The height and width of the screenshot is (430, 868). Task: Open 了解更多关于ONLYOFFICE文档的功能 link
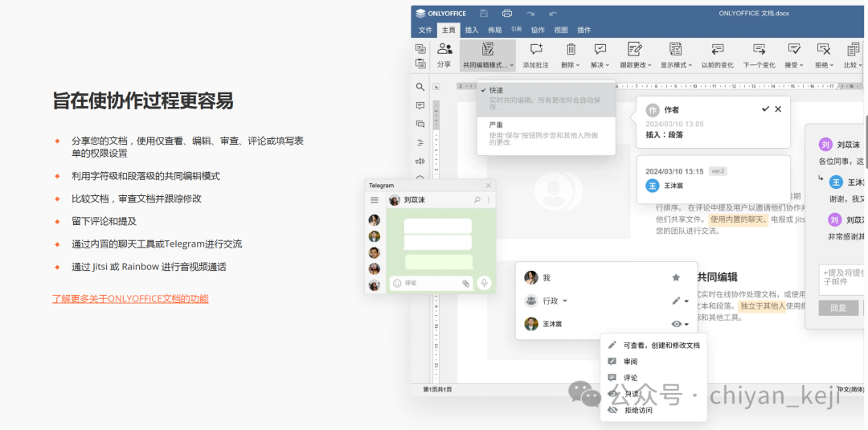click(131, 299)
